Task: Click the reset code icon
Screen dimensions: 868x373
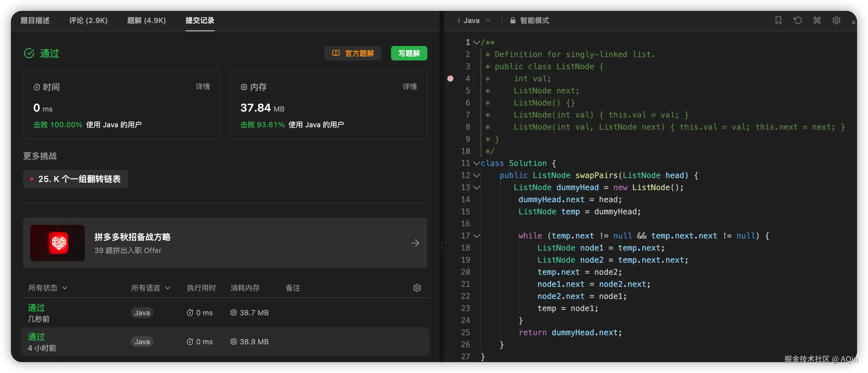Action: tap(797, 21)
